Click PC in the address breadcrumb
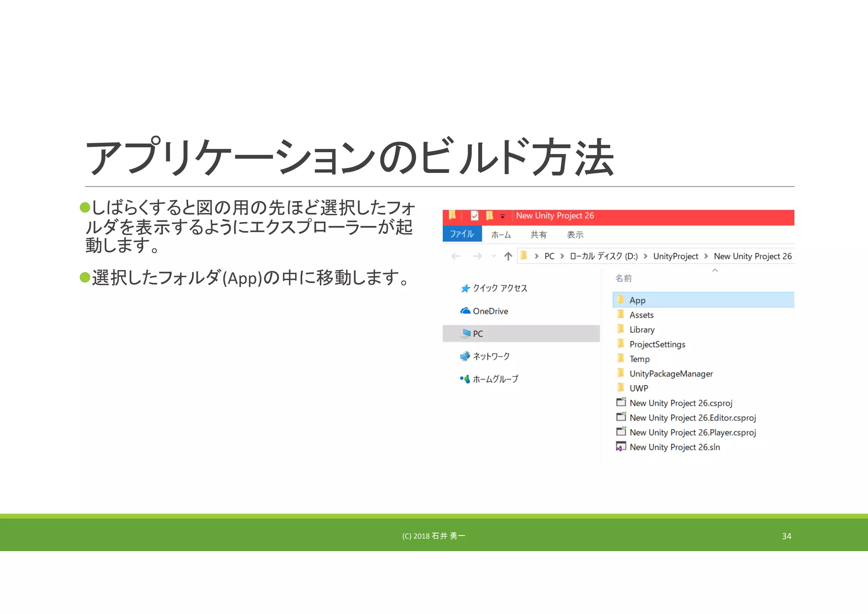Viewport: 868px width, 614px height. tap(549, 256)
